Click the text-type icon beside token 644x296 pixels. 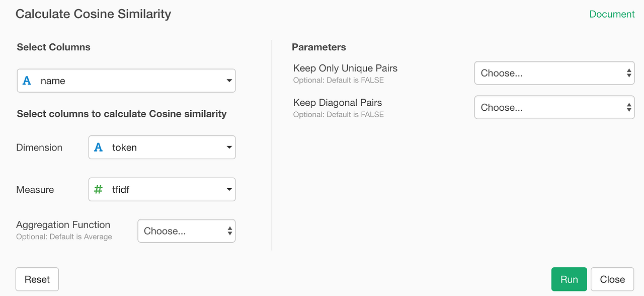coord(99,147)
